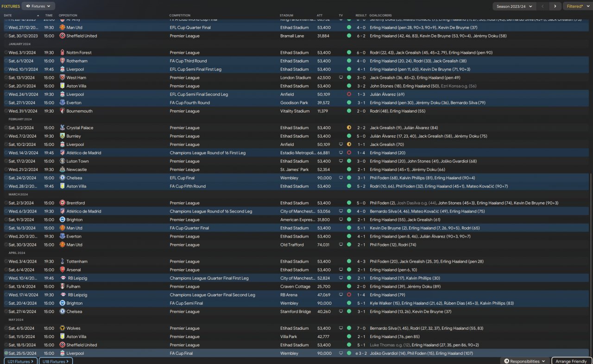
Task: Open the Luton Town club badge
Action: click(62, 161)
